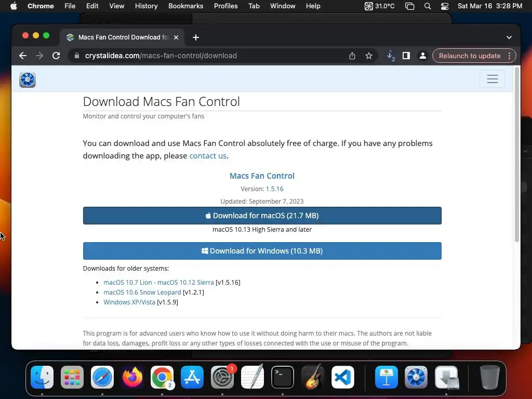Share this page with the share icon
The width and height of the screenshot is (532, 399).
point(352,56)
